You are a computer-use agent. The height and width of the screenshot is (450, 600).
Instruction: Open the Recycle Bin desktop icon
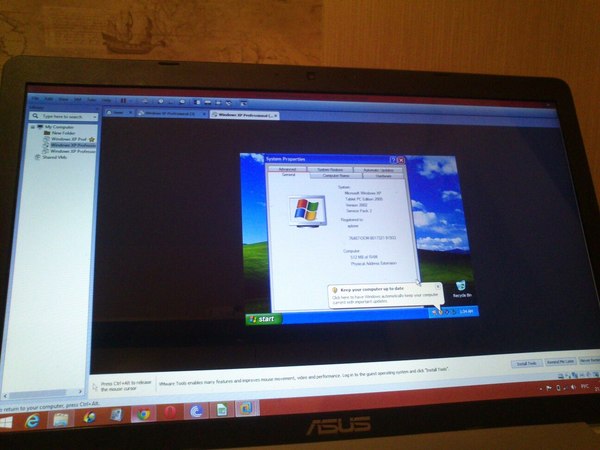pos(461,289)
